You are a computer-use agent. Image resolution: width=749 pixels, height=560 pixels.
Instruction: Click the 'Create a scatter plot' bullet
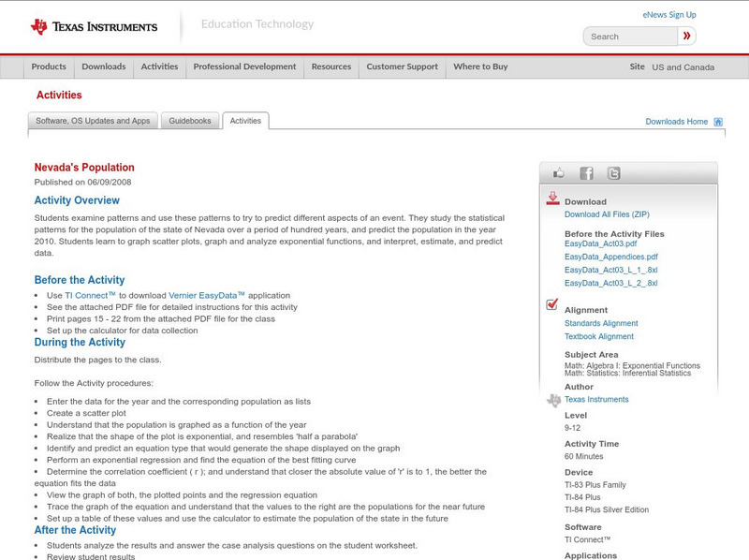pos(86,413)
